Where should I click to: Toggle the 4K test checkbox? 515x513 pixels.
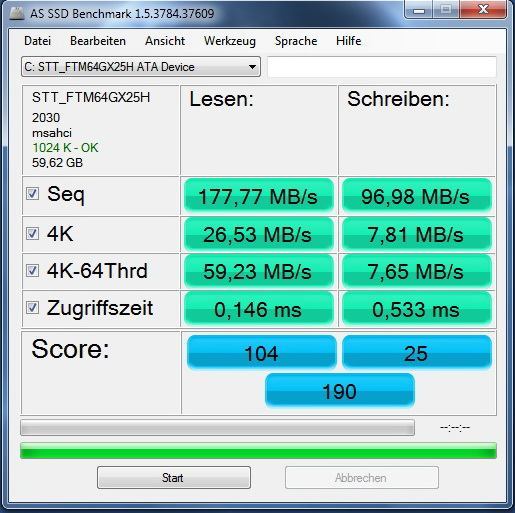(32, 233)
